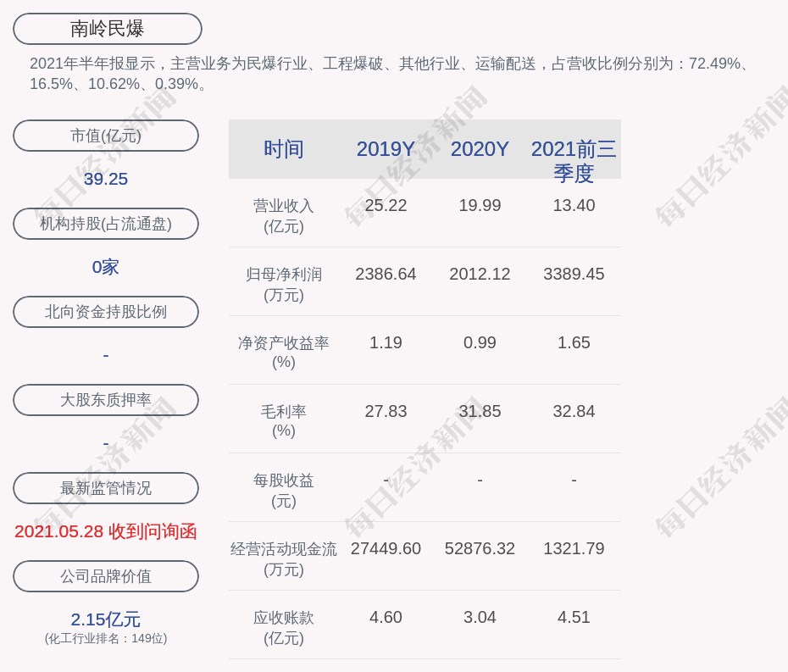Click the red 2021.05.28 收到问询函 text
Screen dimensions: 788x672
106,531
